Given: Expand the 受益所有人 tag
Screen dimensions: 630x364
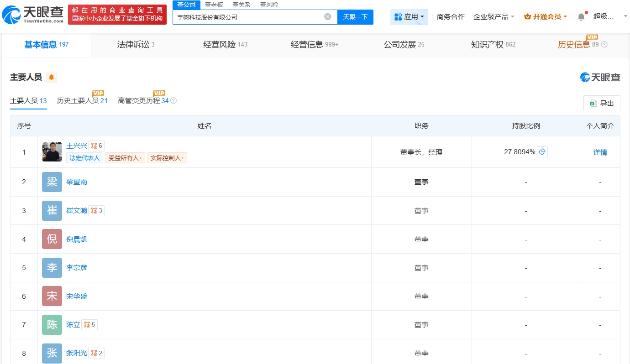Looking at the screenshot, I should [x=125, y=158].
